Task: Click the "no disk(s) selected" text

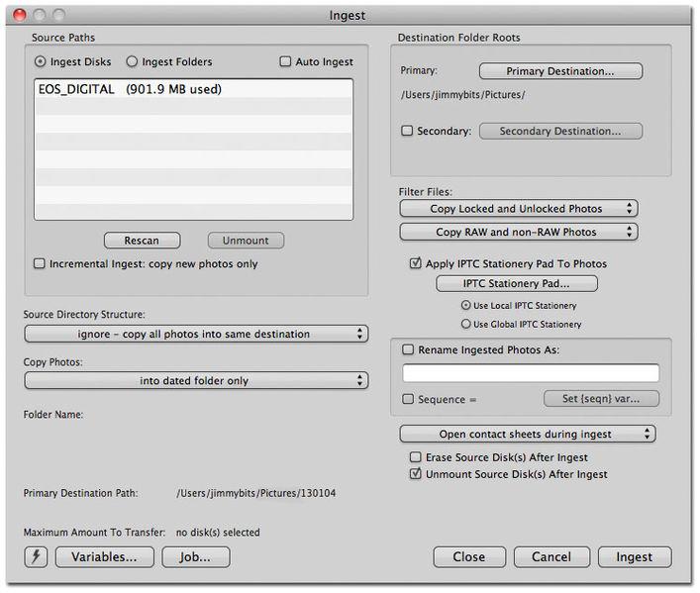Action: pos(218,533)
